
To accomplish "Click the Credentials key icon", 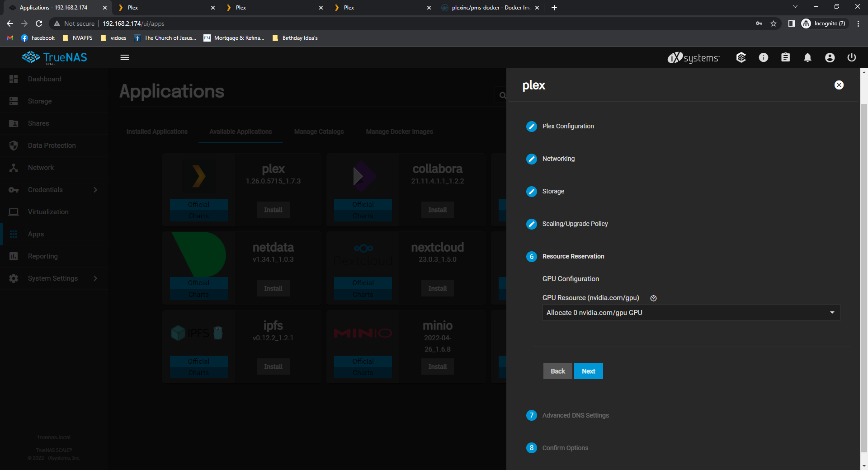I will coord(14,190).
